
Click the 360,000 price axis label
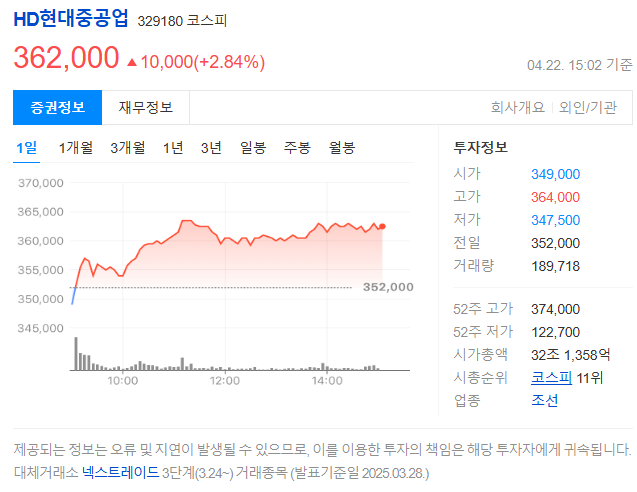click(41, 241)
